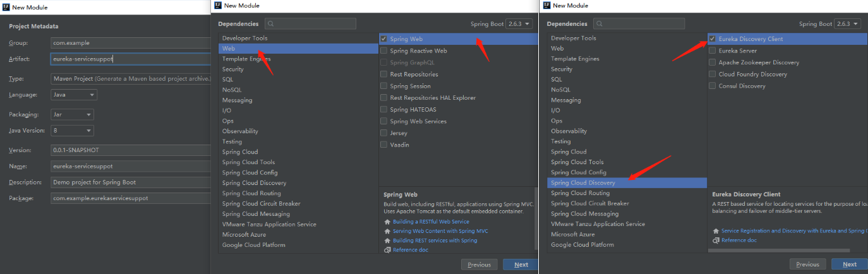Screen dimensions: 868x274
Task: Open Reference doc link under Spring Web
Action: tap(410, 250)
